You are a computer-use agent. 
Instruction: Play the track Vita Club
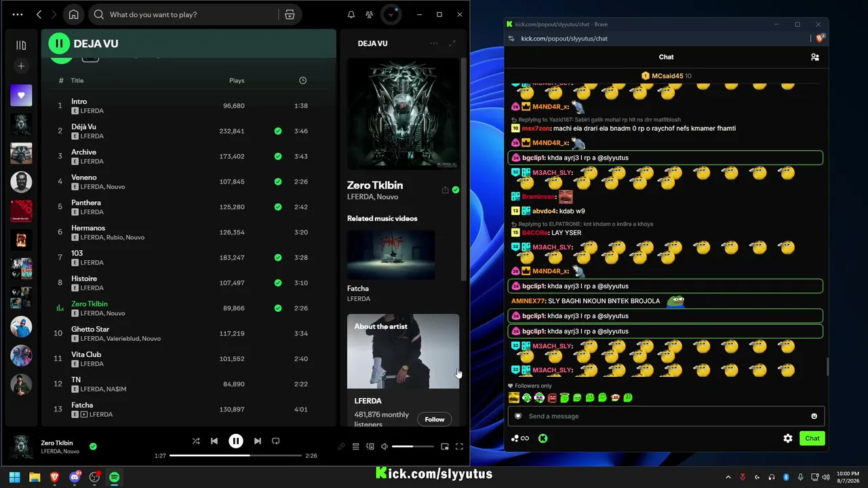click(187, 359)
